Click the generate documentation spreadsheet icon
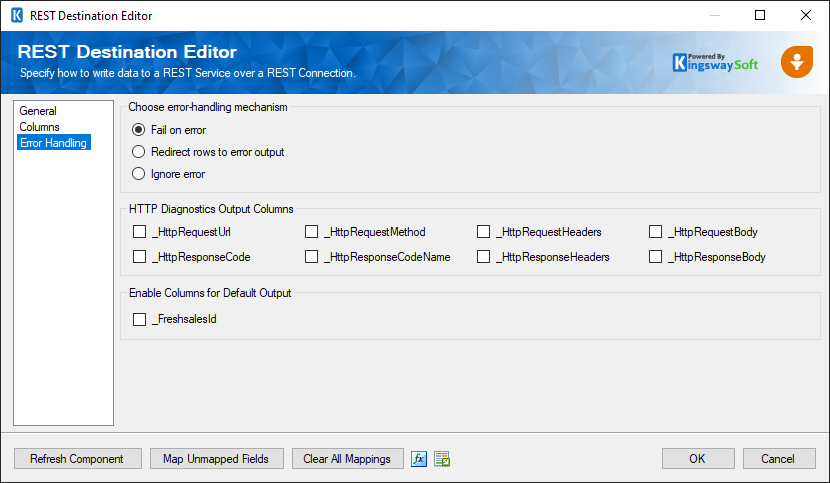The height and width of the screenshot is (483, 830). pos(442,459)
